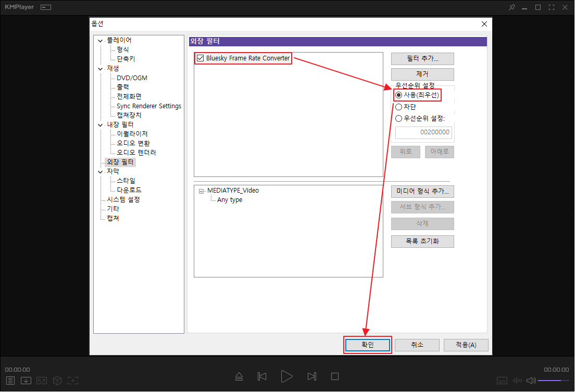Collapse the 재생 tree node

point(100,69)
